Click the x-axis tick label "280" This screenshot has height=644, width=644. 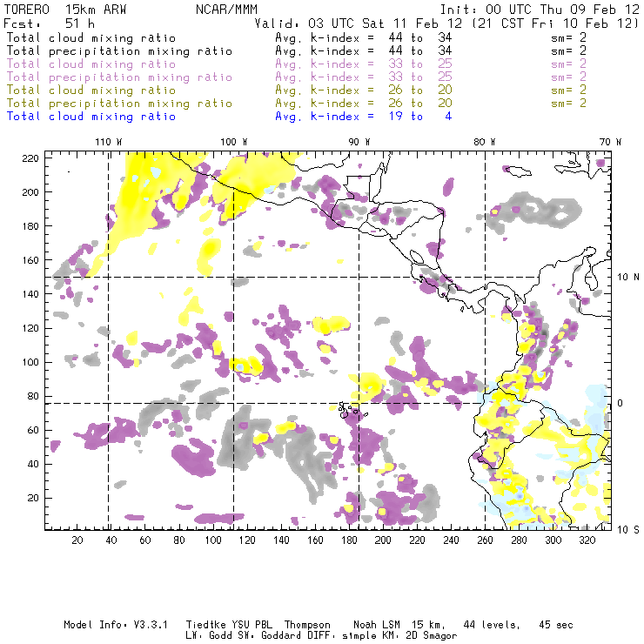[520, 540]
